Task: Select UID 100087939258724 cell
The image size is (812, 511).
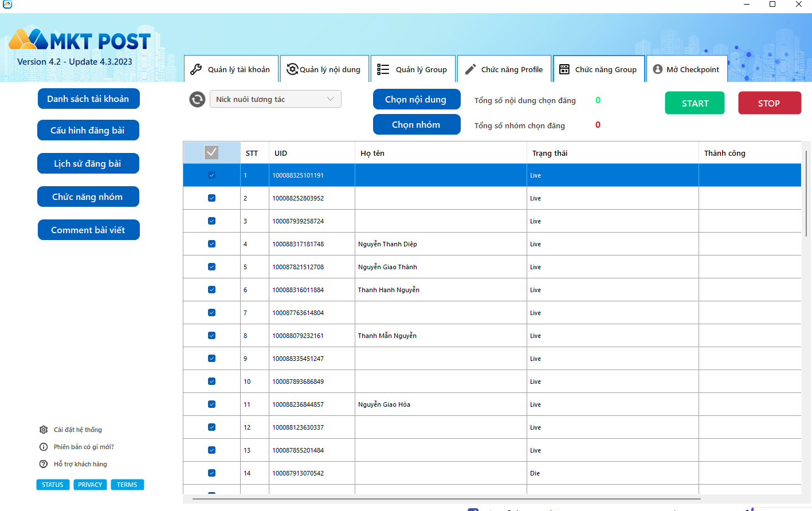Action: pyautogui.click(x=312, y=221)
